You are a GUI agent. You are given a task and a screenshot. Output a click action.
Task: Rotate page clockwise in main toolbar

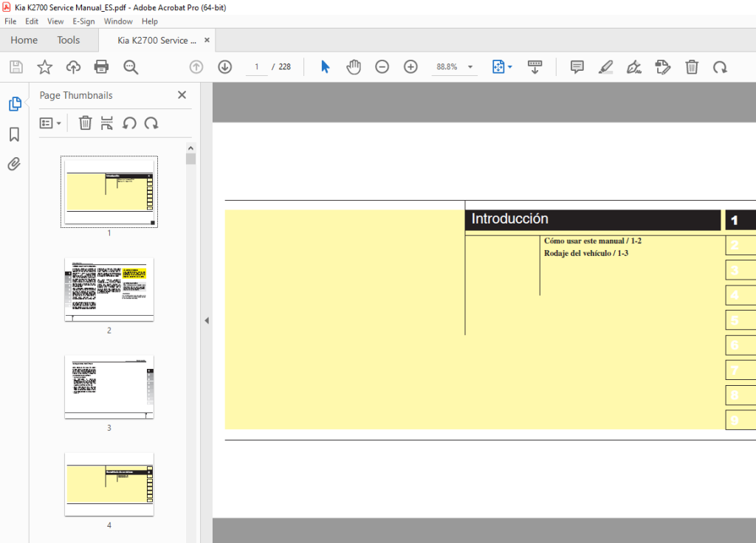point(721,67)
